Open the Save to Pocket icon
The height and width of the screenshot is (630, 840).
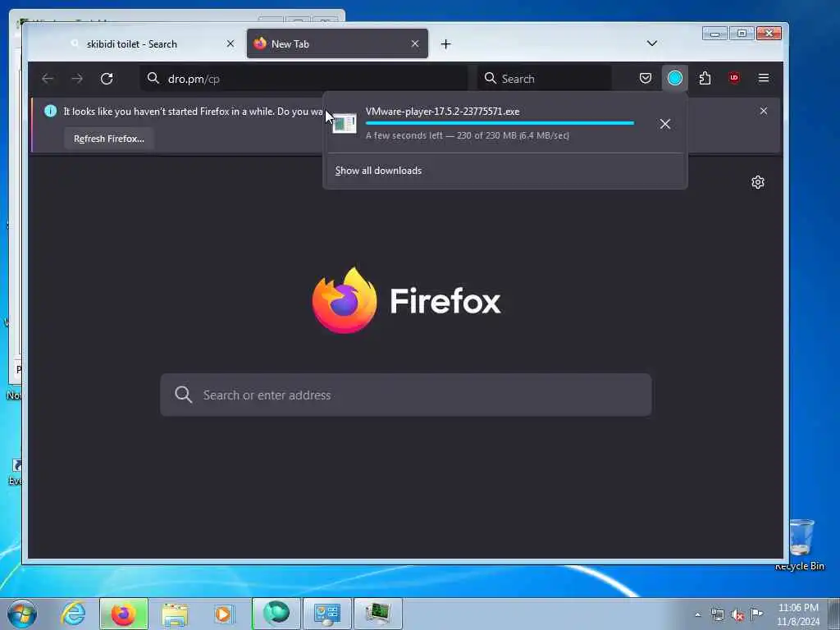coord(646,78)
